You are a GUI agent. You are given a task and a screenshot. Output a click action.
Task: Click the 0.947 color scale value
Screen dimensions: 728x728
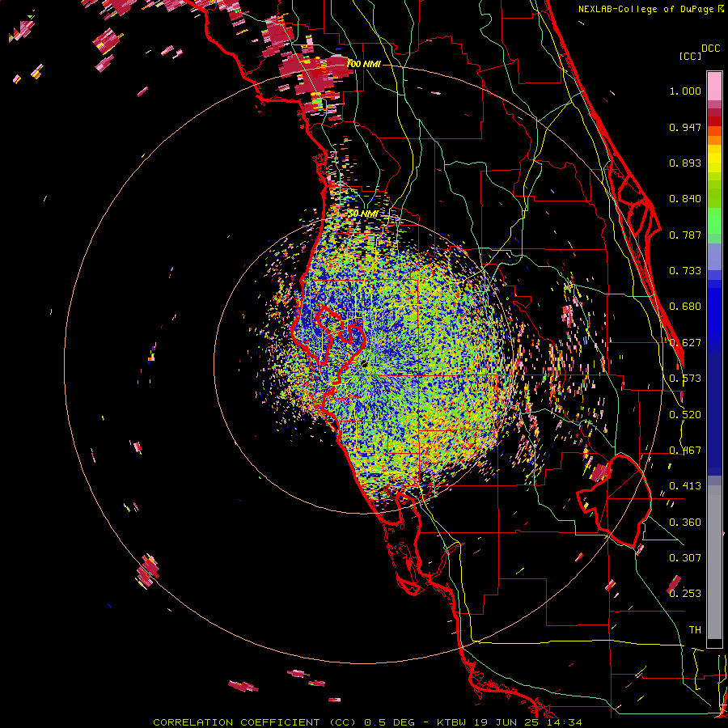click(685, 127)
